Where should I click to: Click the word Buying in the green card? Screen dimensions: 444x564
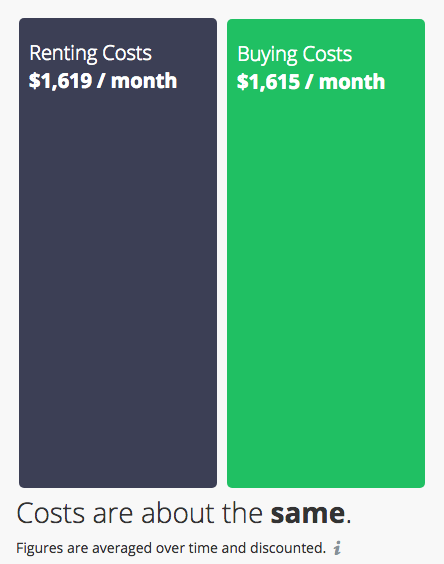(267, 55)
